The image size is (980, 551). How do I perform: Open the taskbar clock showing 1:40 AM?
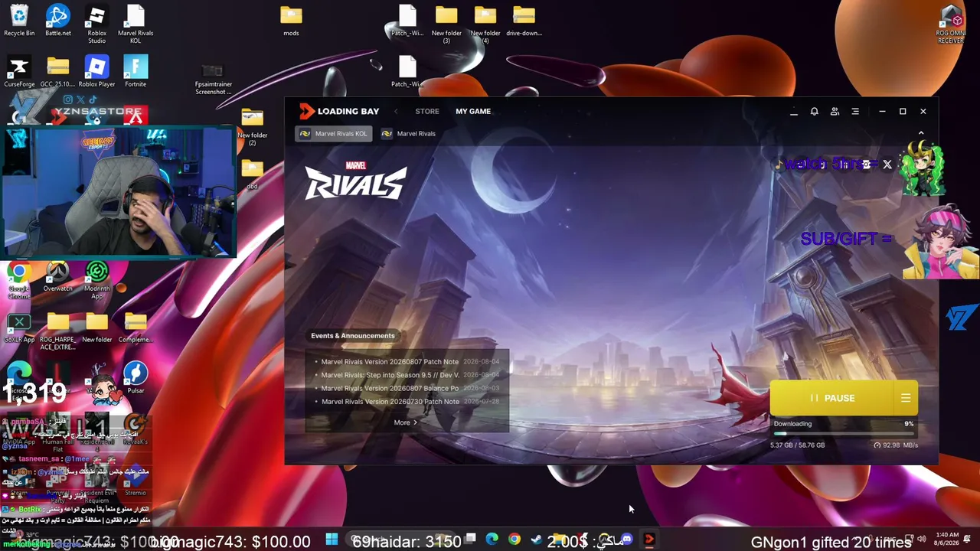click(946, 539)
